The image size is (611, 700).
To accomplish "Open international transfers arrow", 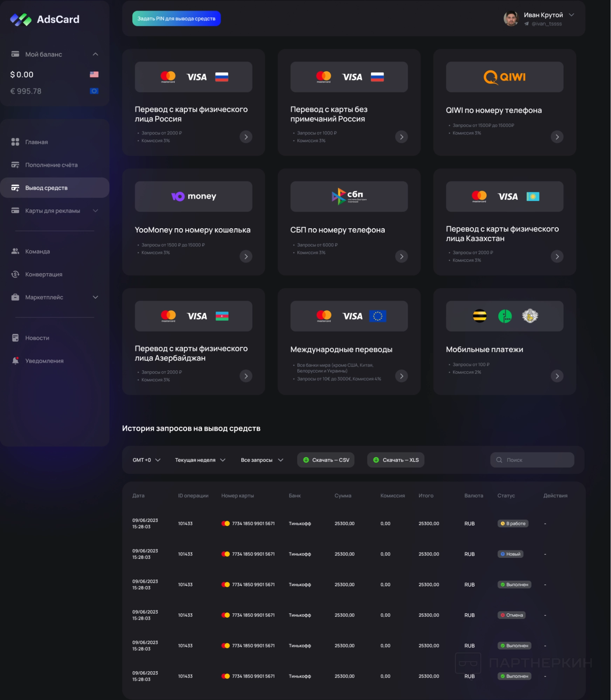I will tap(401, 376).
